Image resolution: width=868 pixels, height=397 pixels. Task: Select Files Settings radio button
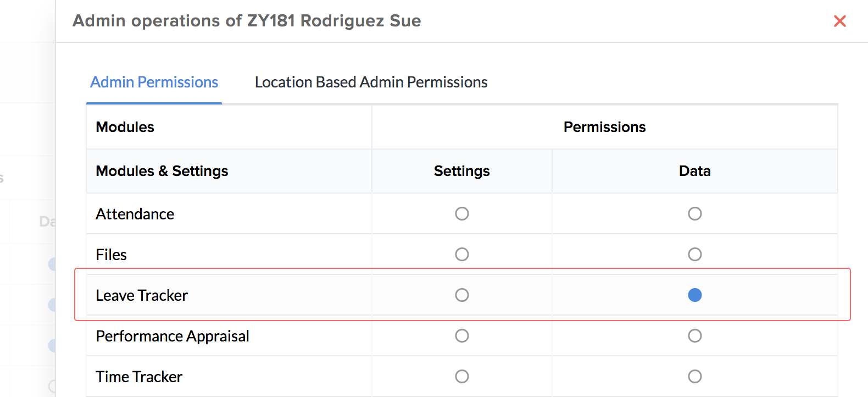[462, 255]
